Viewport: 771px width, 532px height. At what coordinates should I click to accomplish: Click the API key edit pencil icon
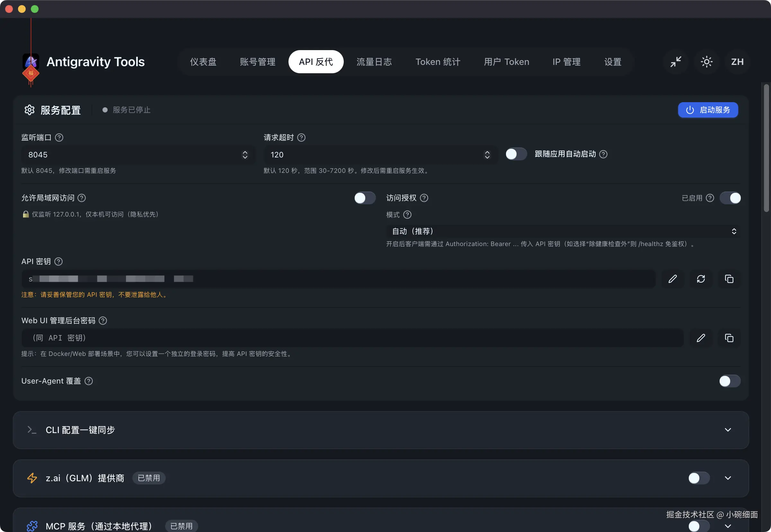[x=672, y=279]
